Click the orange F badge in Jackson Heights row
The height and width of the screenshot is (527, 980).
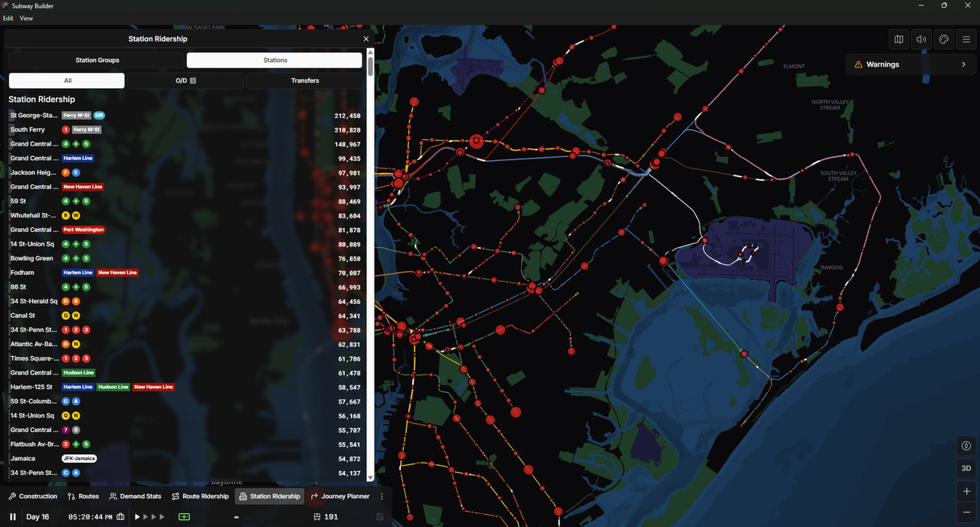pos(66,172)
